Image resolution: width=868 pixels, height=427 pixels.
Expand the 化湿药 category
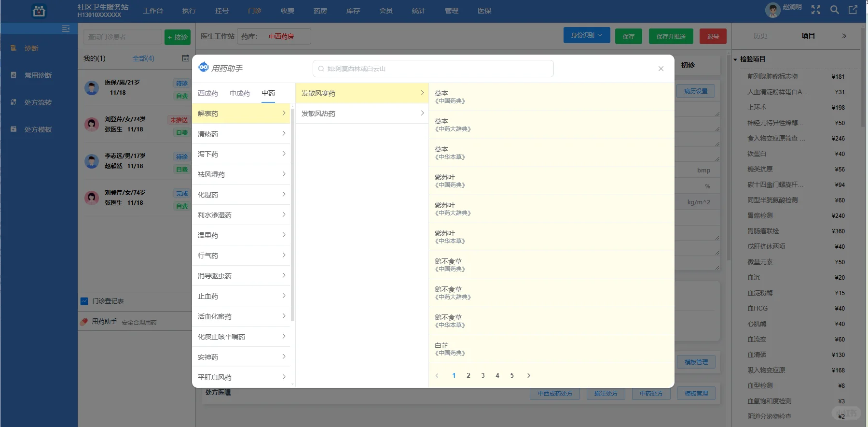pyautogui.click(x=241, y=195)
